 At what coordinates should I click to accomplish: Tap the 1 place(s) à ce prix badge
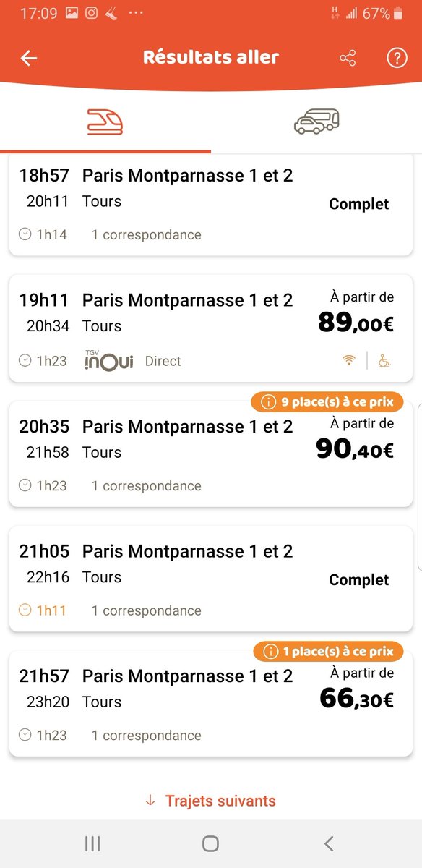click(x=328, y=652)
